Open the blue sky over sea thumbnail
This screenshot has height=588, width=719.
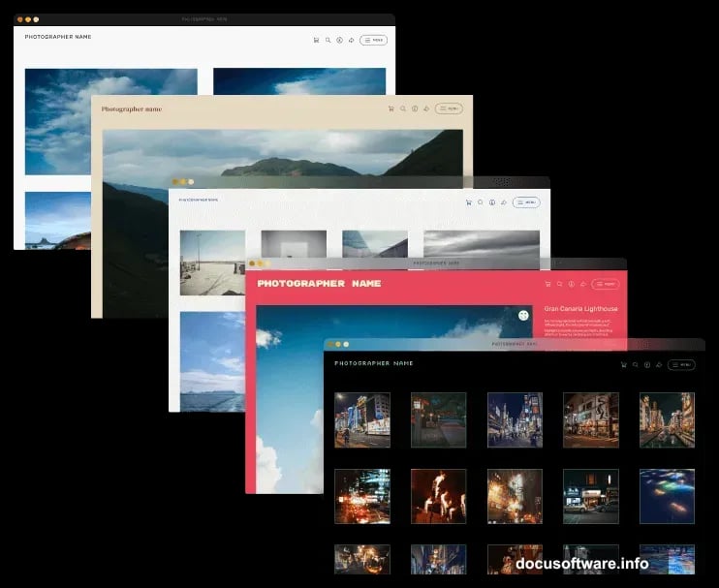pos(213,362)
